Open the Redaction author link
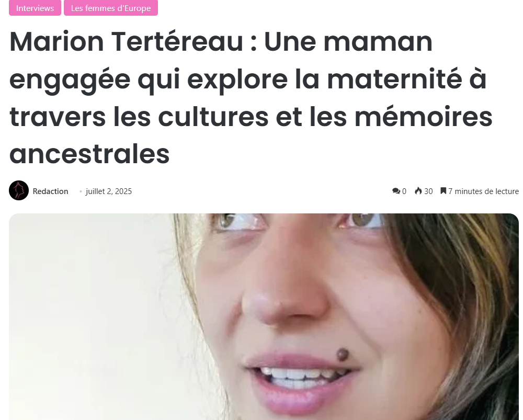 point(50,191)
